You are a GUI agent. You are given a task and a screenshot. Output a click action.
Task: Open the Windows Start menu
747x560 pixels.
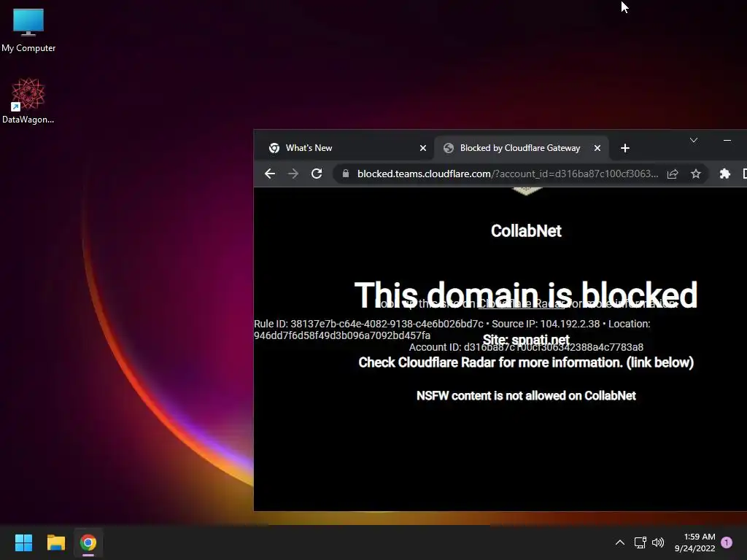23,542
